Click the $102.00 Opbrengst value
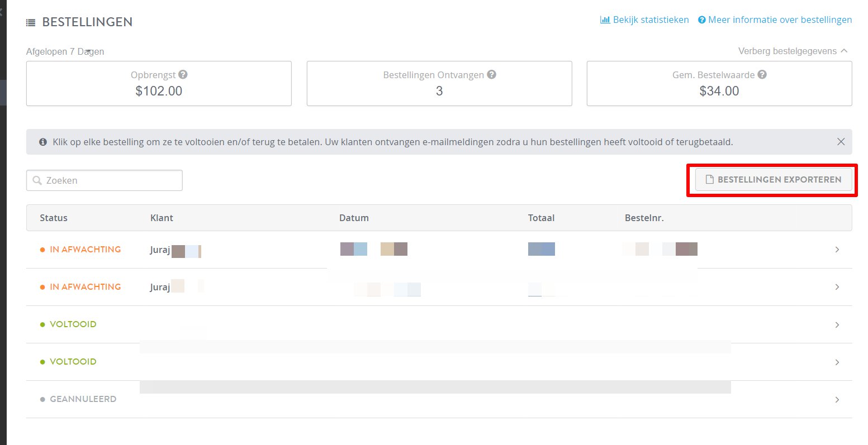 (159, 91)
